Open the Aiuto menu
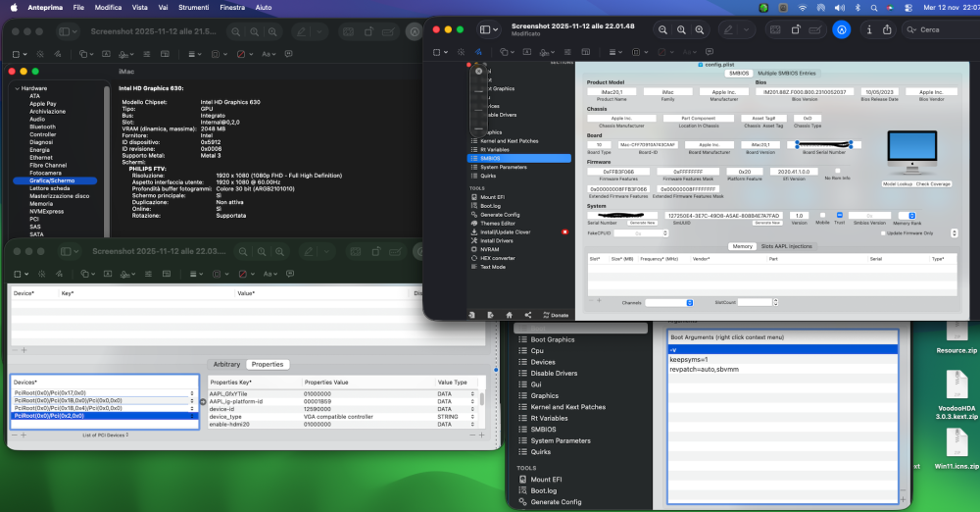 (264, 8)
